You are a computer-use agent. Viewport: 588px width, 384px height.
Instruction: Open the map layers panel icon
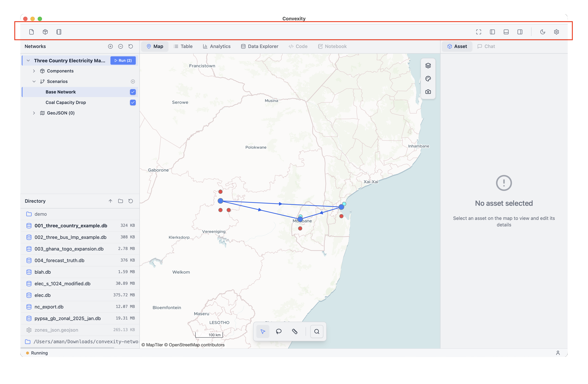click(428, 66)
